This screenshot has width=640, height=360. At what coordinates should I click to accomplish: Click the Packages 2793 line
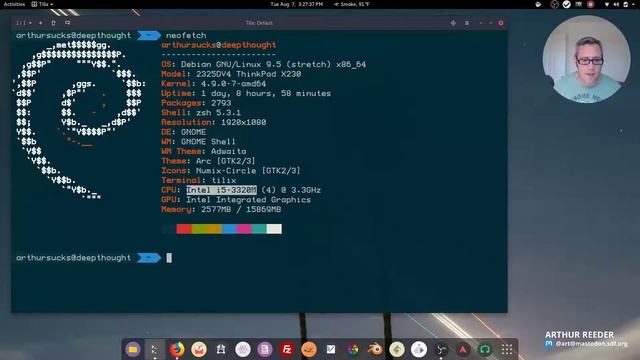coord(196,103)
